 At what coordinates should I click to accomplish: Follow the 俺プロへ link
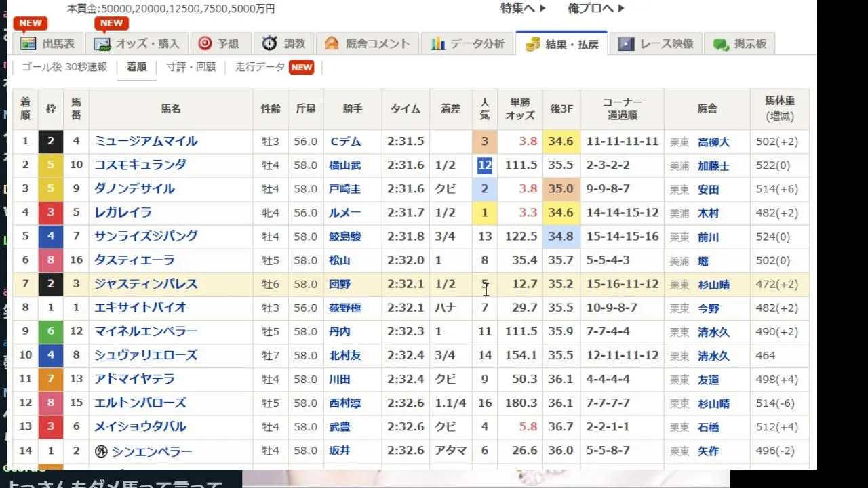click(596, 8)
